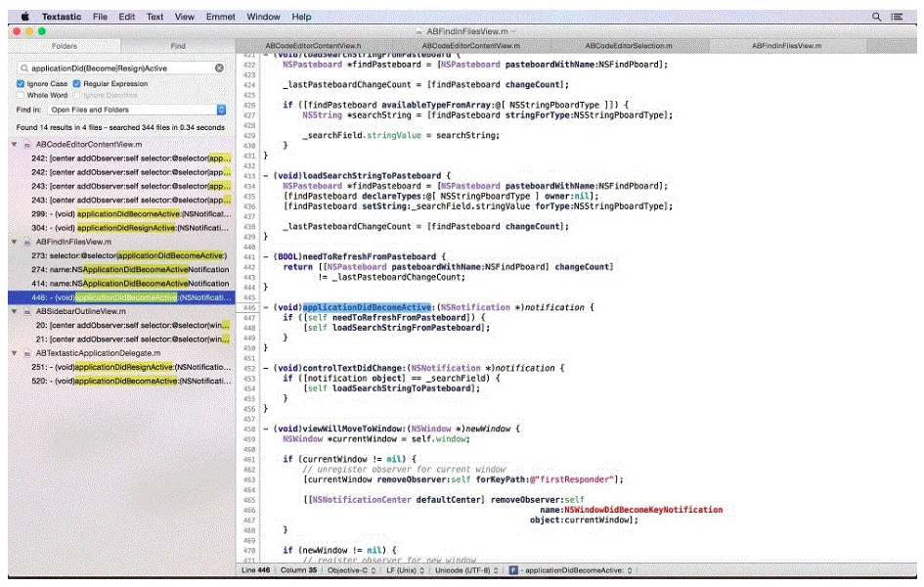Click the search text field
924x587 pixels.
(121, 68)
